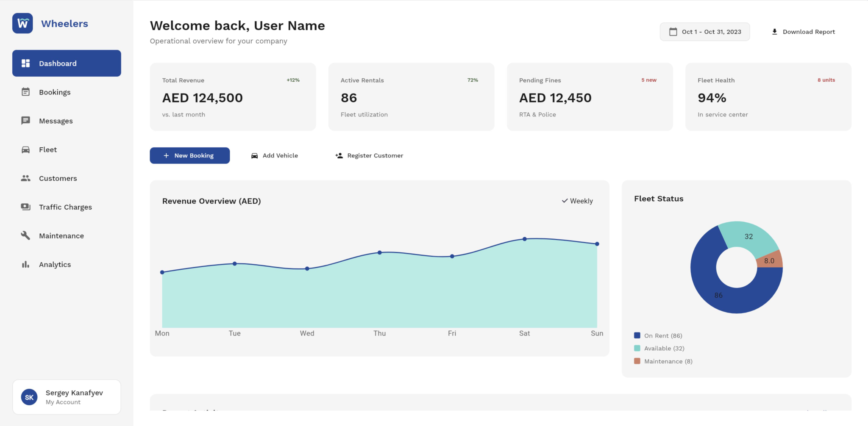
Task: Click the Wed data point on revenue chart
Action: tap(307, 268)
